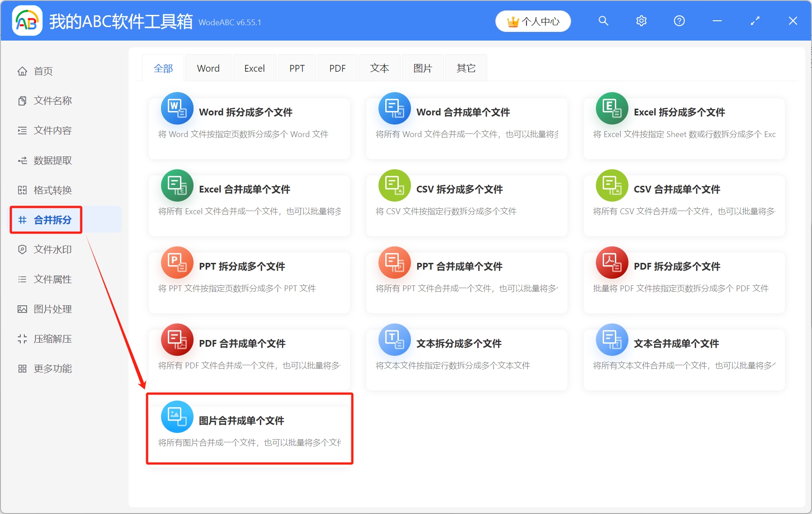Select the 图片 filter tab
This screenshot has width=812, height=514.
(422, 68)
